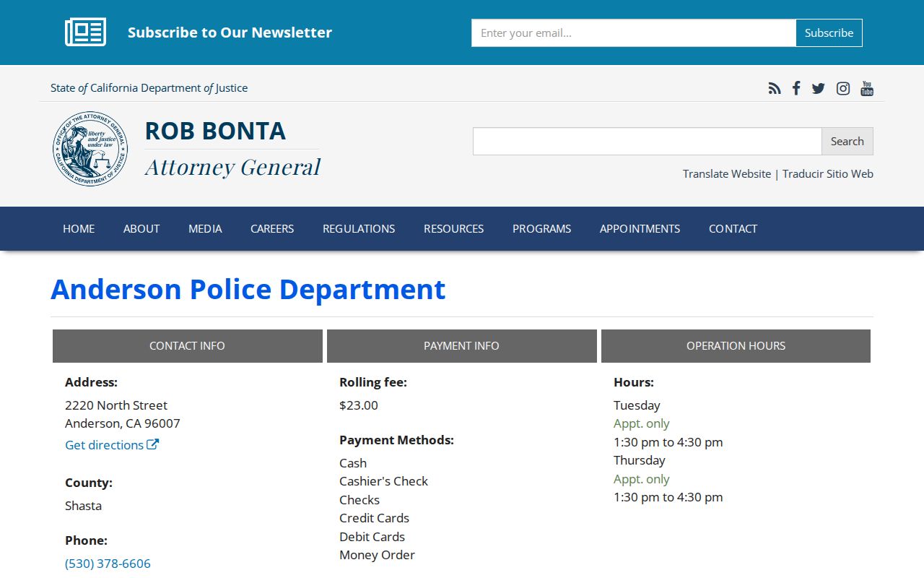Click the Traducir Sitio Web link

tap(828, 173)
